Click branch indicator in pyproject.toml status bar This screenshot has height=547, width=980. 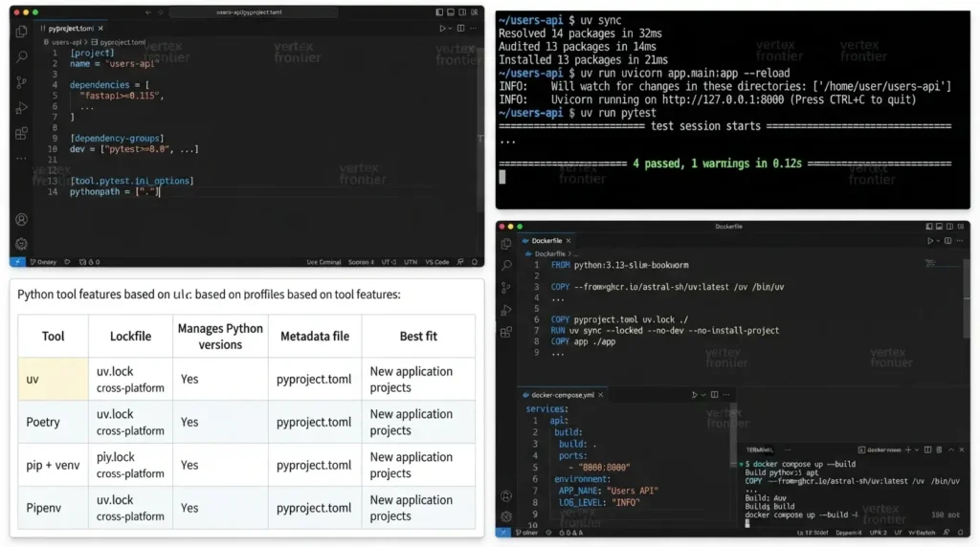click(x=43, y=262)
